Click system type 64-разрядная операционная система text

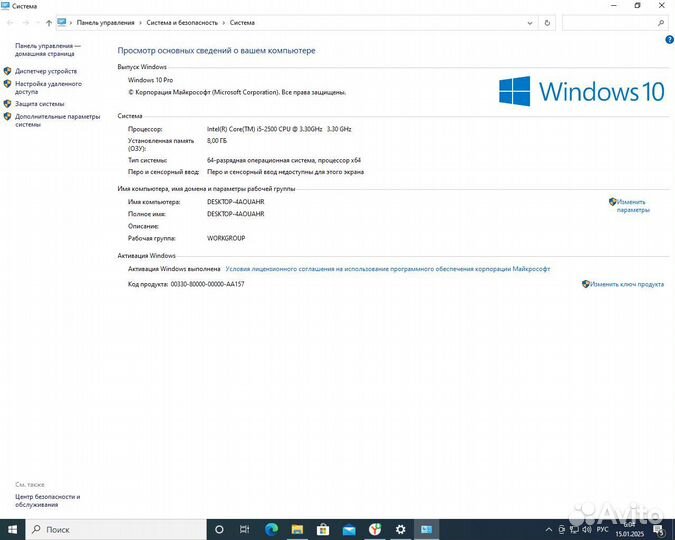coord(284,160)
